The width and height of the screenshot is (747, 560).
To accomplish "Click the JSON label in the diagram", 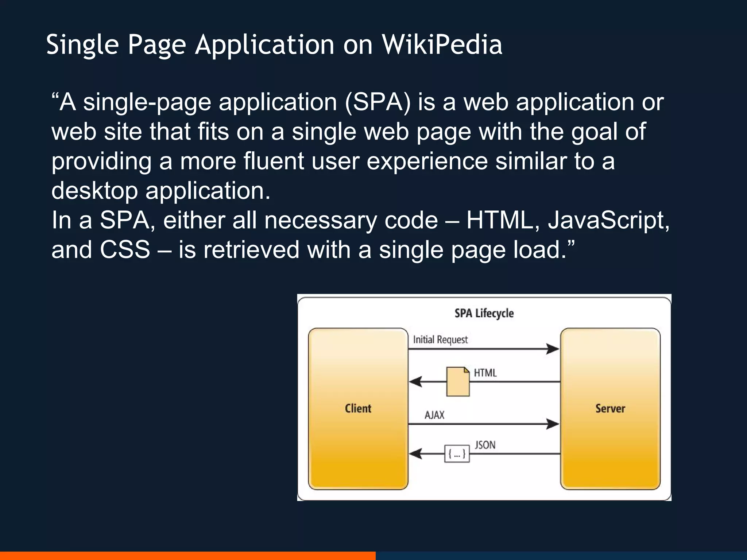I will click(x=485, y=445).
